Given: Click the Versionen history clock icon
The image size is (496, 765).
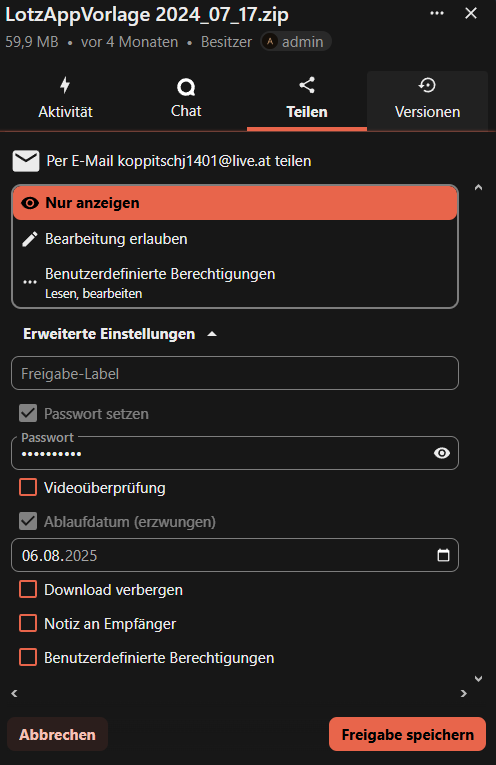Looking at the screenshot, I should tap(427, 85).
